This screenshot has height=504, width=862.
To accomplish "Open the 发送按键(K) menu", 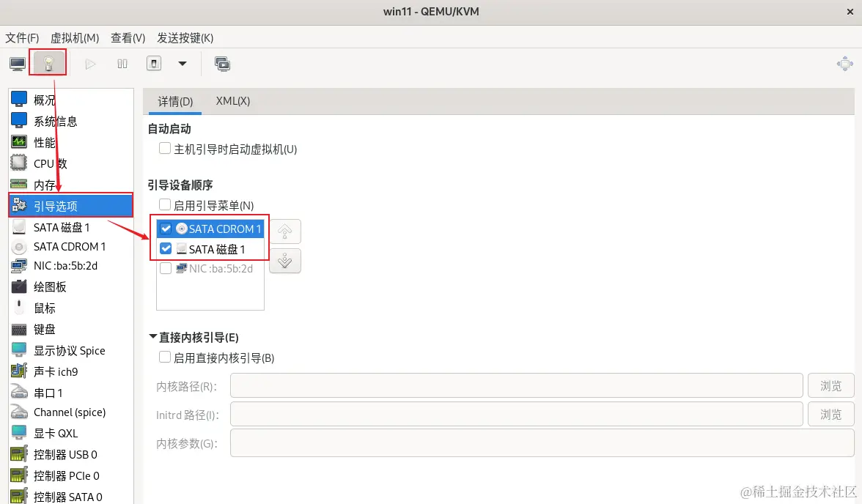I will (185, 38).
